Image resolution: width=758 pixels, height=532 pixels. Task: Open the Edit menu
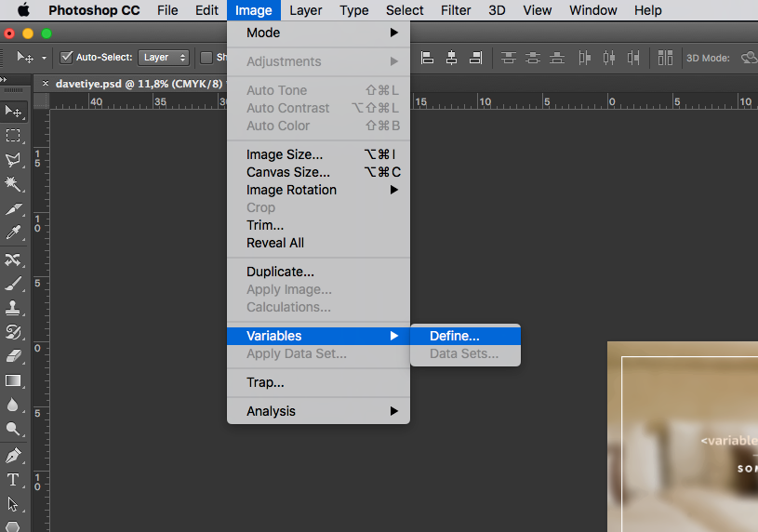(x=206, y=10)
